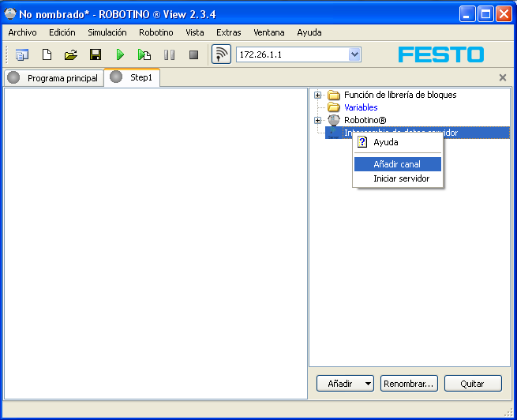The image size is (517, 420).
Task: Switch to the Programa principal tab
Action: tap(54, 78)
